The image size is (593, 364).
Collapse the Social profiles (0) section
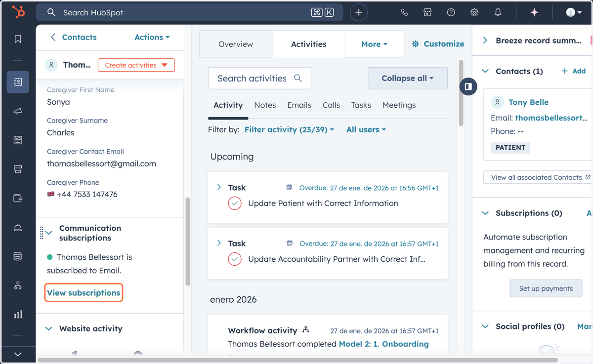click(485, 326)
